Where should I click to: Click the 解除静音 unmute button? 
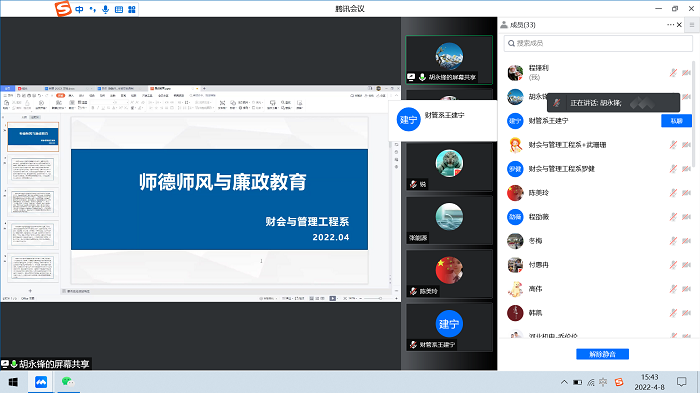pyautogui.click(x=602, y=354)
